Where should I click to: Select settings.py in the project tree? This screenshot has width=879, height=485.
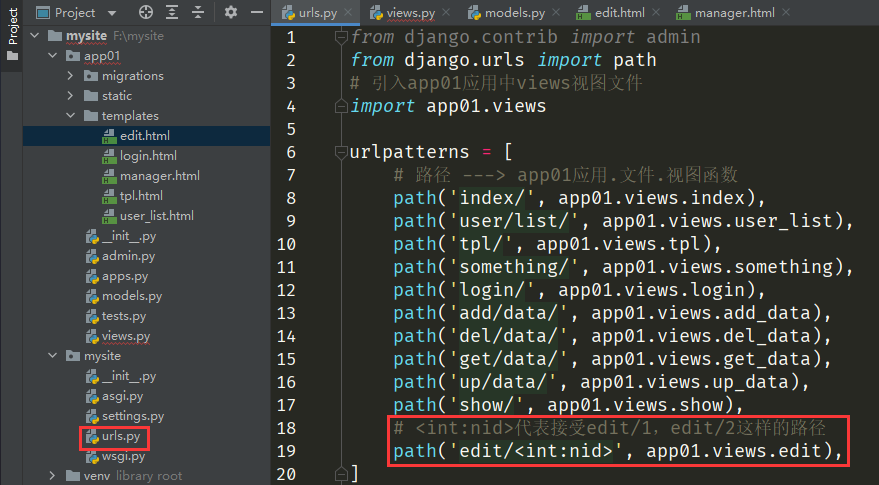pyautogui.click(x=132, y=416)
